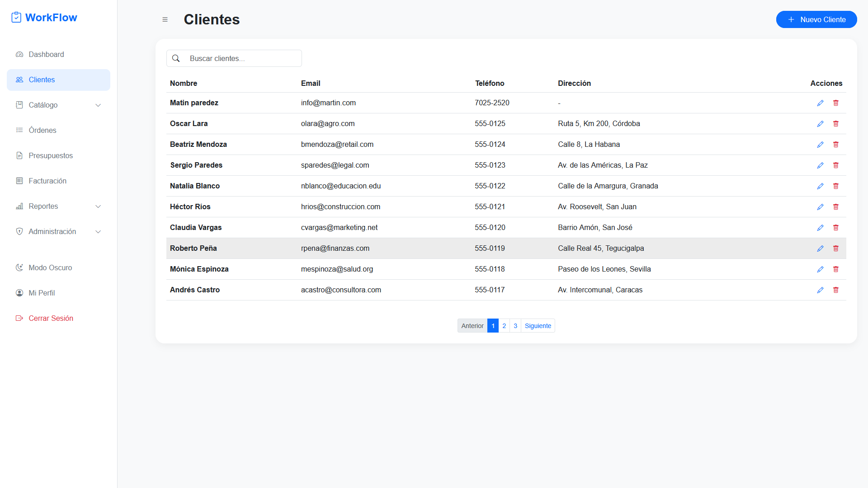This screenshot has width=868, height=488.
Task: Click address Calle 8, La Habana
Action: (x=589, y=145)
